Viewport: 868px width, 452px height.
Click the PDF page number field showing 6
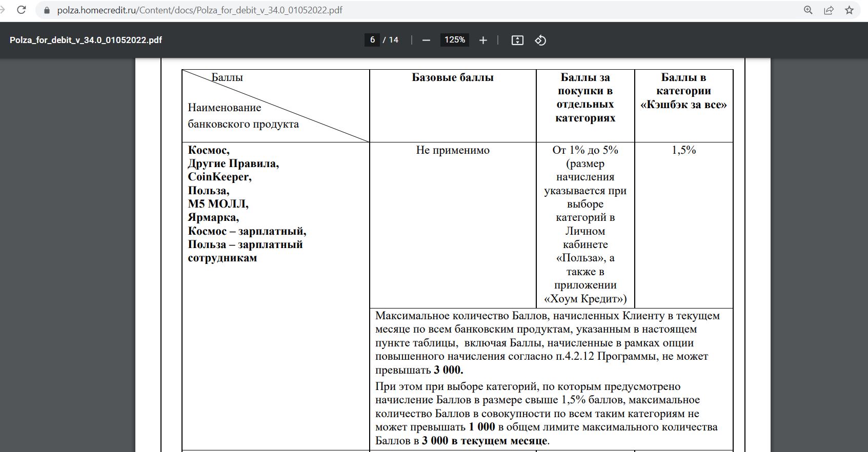point(372,40)
